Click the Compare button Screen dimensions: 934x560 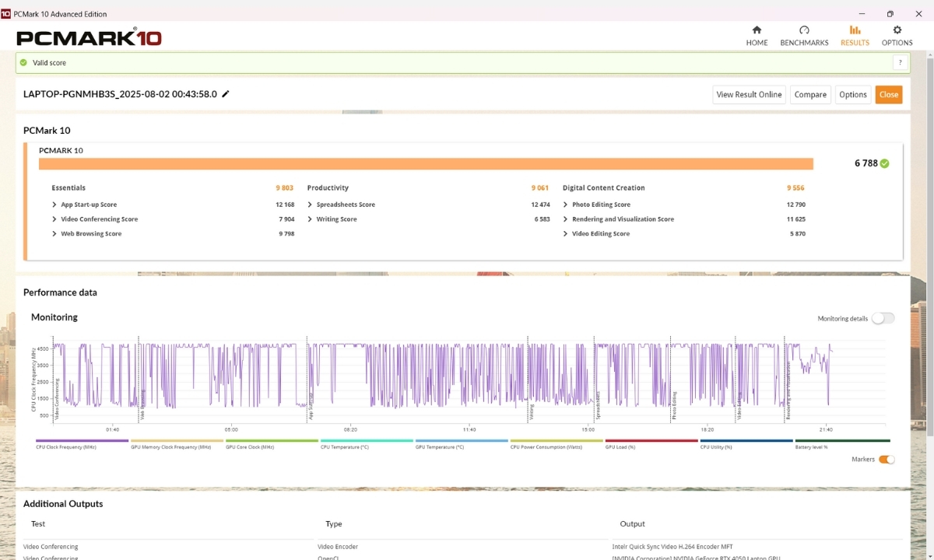(x=810, y=94)
